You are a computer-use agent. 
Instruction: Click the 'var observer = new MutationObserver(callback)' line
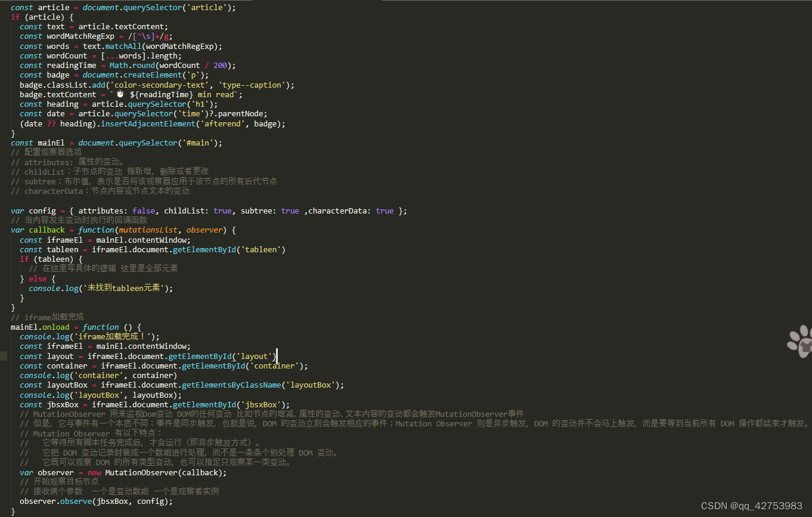point(123,472)
